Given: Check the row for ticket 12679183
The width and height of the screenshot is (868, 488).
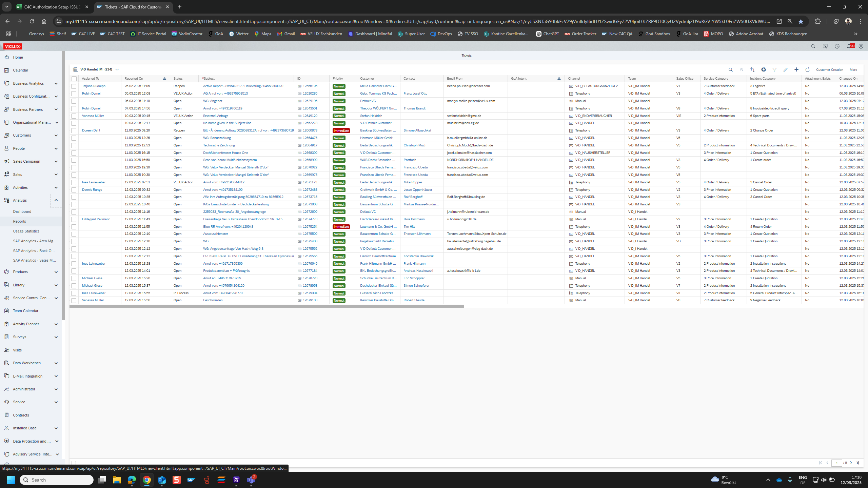Looking at the screenshot, I should pyautogui.click(x=74, y=300).
